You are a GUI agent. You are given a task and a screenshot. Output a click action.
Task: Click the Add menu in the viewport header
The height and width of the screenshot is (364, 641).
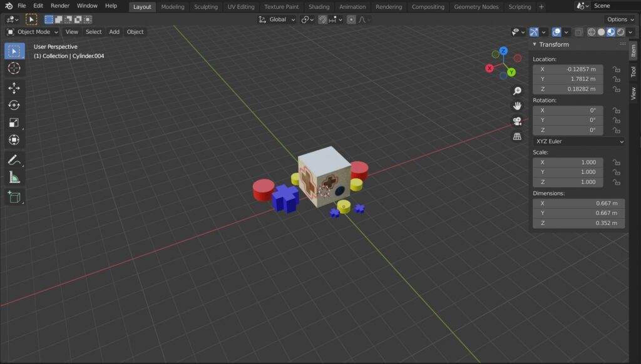coord(114,32)
